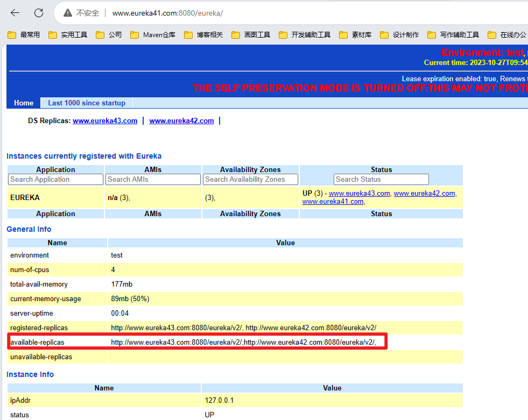Click the address bar URL www.eureka41.com:8080/eureka/

pyautogui.click(x=168, y=13)
